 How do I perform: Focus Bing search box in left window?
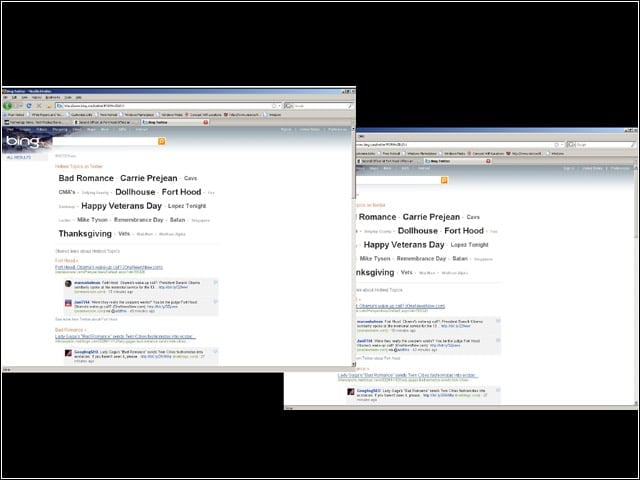click(x=105, y=141)
